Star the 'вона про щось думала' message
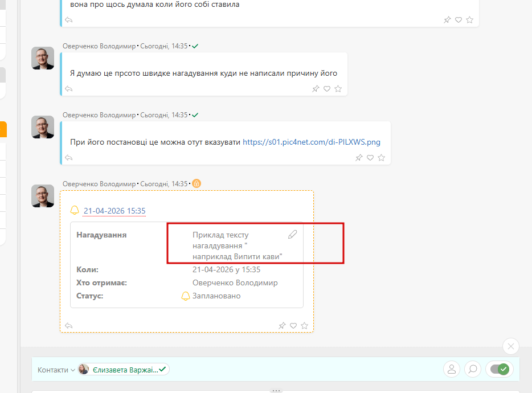 click(x=469, y=20)
